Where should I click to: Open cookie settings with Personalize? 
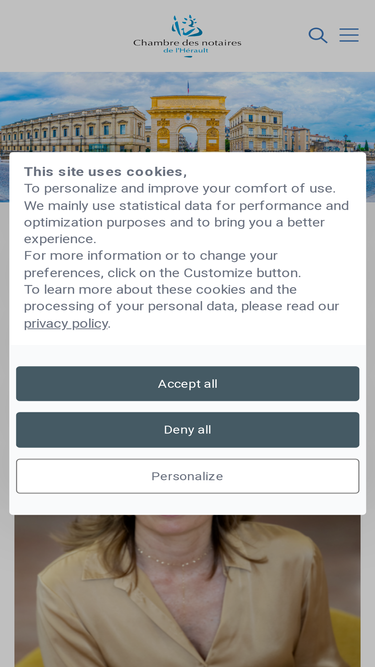coord(188,476)
